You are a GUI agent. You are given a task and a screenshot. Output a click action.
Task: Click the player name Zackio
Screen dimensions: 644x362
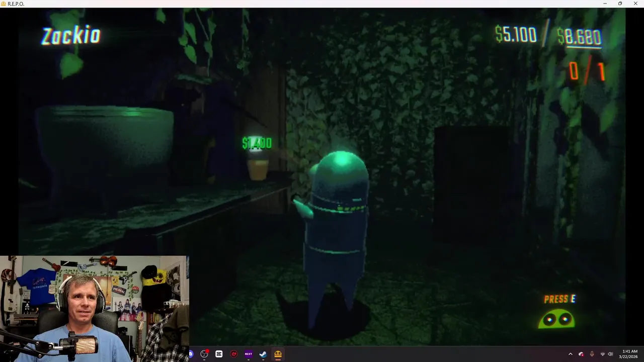(71, 36)
